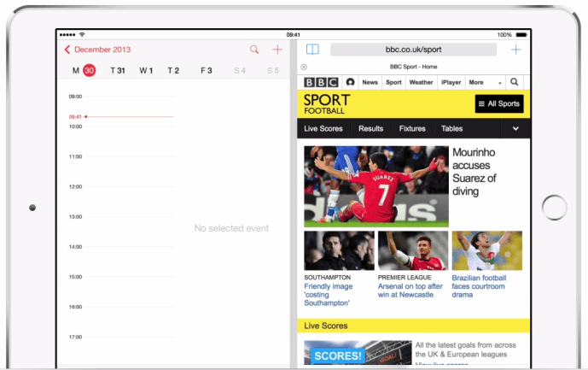Open BBC account profile icon
Viewport: 588px width, 370px height.
pyautogui.click(x=350, y=82)
